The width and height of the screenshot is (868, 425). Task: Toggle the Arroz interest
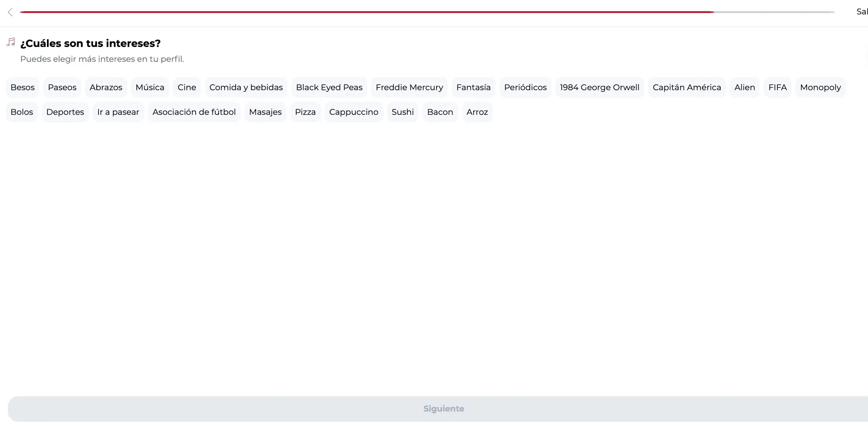[x=477, y=112]
